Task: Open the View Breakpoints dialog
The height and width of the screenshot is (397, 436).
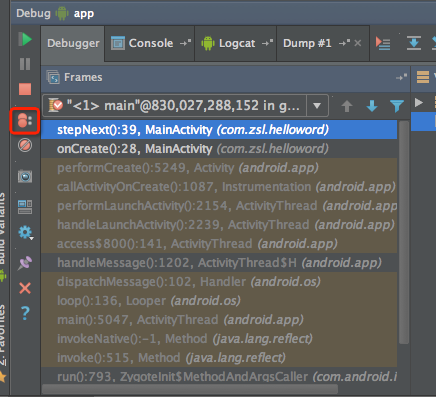Action: [25, 121]
